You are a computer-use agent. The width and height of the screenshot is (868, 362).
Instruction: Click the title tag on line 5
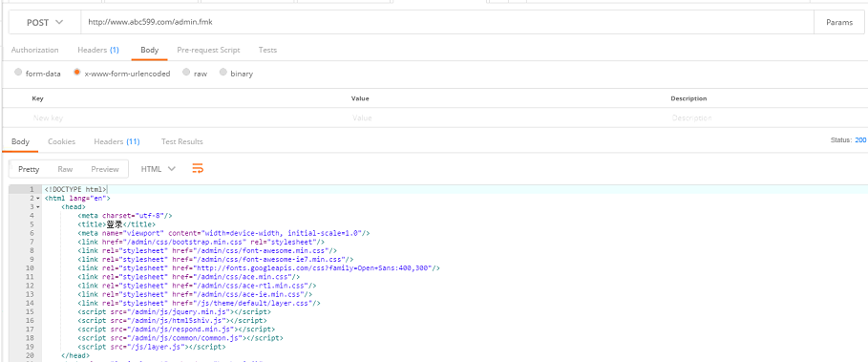tap(116, 224)
